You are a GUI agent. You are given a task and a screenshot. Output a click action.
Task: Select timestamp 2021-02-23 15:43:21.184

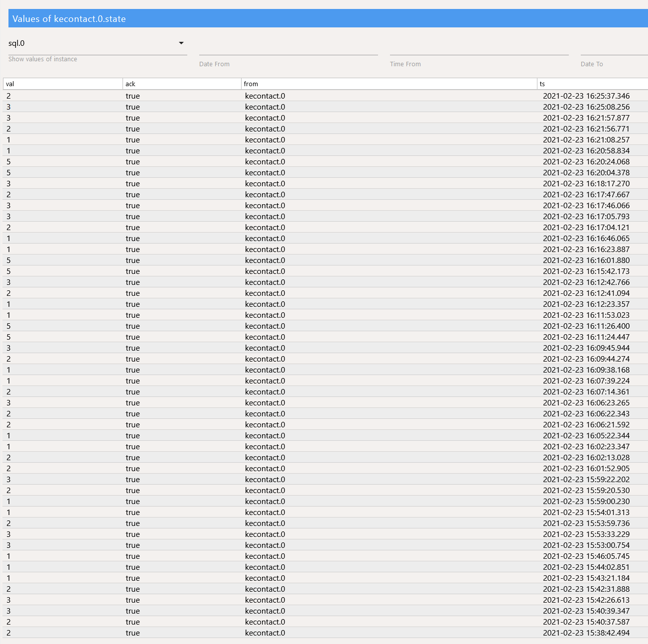coord(586,578)
